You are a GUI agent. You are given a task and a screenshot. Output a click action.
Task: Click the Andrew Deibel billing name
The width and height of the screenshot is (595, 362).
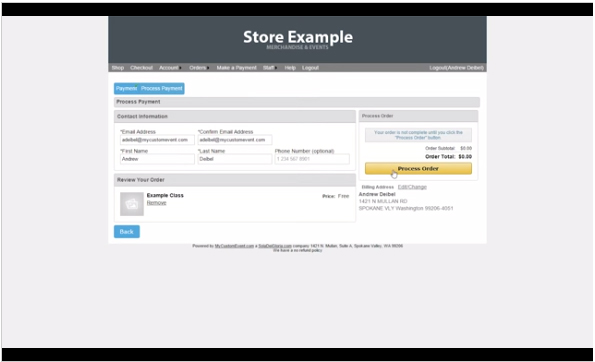[377, 194]
